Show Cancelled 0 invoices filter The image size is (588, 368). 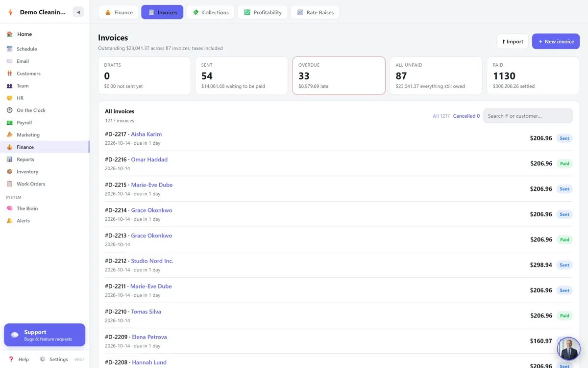(466, 116)
